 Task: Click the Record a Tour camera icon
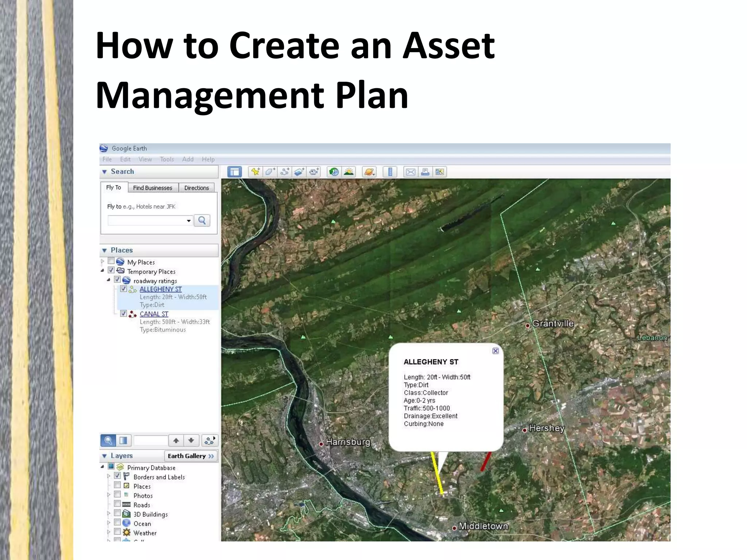click(x=314, y=172)
